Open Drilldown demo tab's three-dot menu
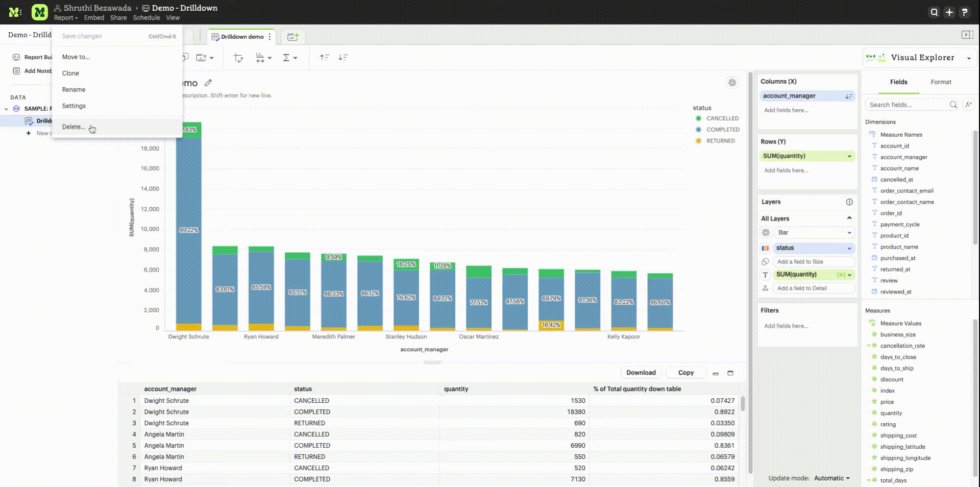The height and width of the screenshot is (487, 980). pyautogui.click(x=270, y=37)
